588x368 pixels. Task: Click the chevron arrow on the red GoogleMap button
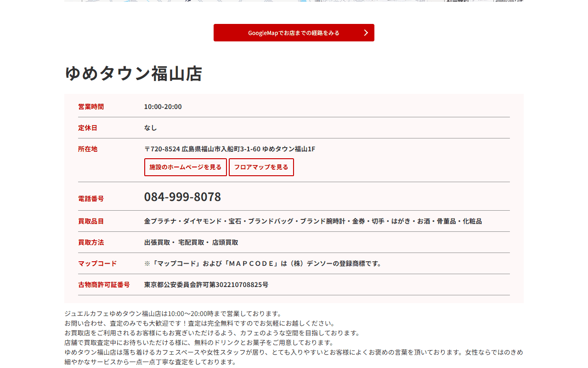pos(366,33)
